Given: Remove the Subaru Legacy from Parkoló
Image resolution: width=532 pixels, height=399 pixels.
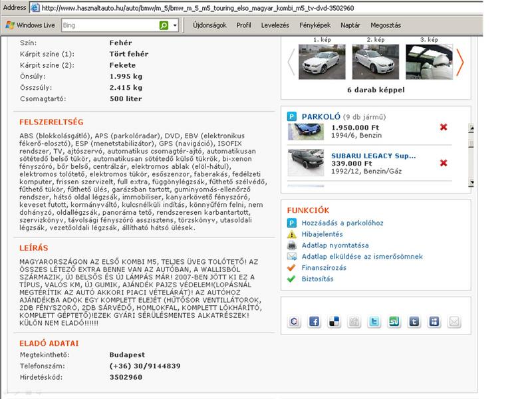Looking at the screenshot, I should pyautogui.click(x=444, y=163).
